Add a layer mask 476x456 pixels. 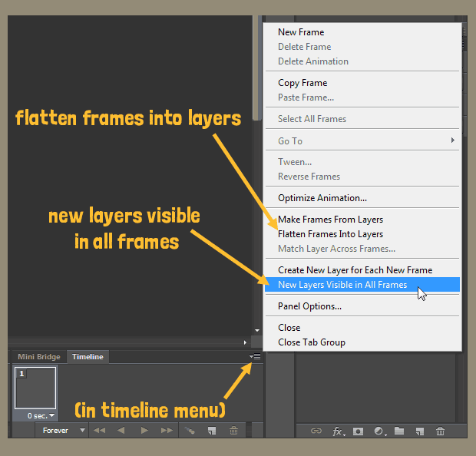coord(359,431)
